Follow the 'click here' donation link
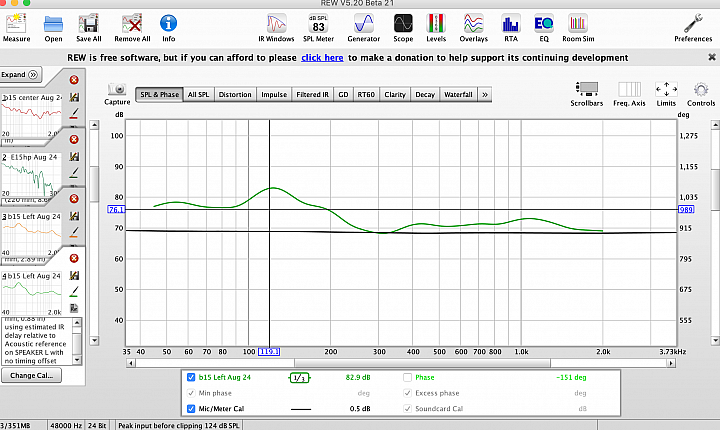The height and width of the screenshot is (430, 720). point(322,57)
